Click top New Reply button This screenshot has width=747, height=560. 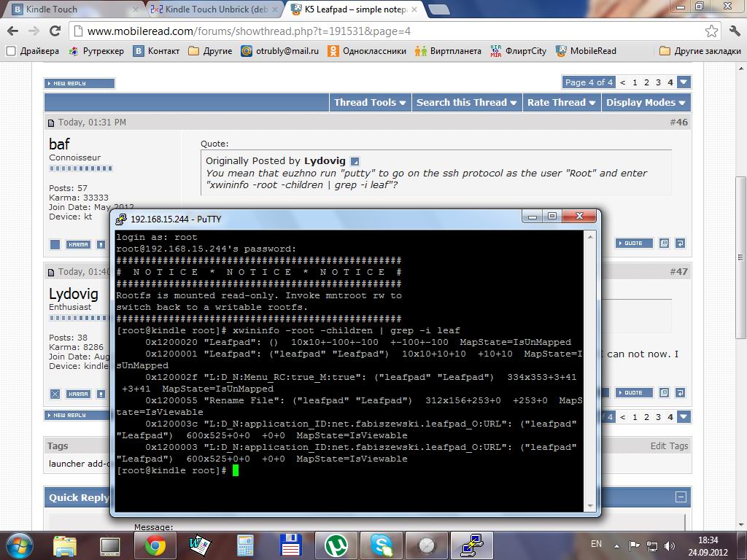click(80, 83)
